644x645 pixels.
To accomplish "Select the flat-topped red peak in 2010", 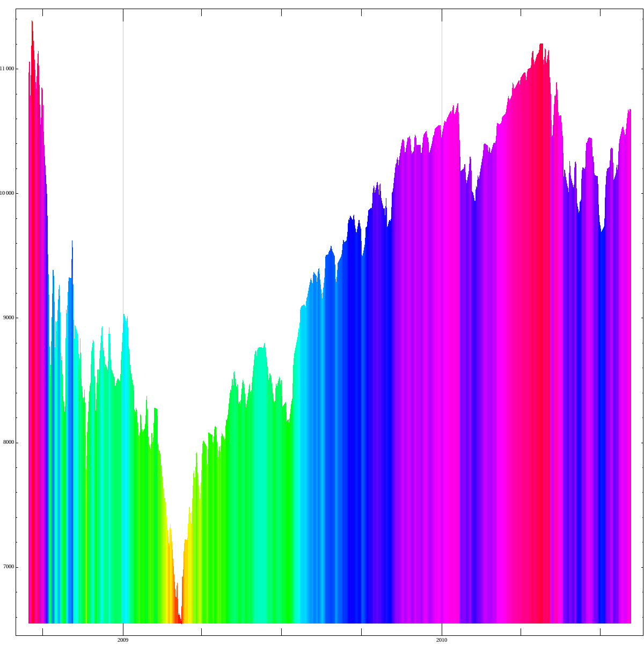I will point(541,48).
